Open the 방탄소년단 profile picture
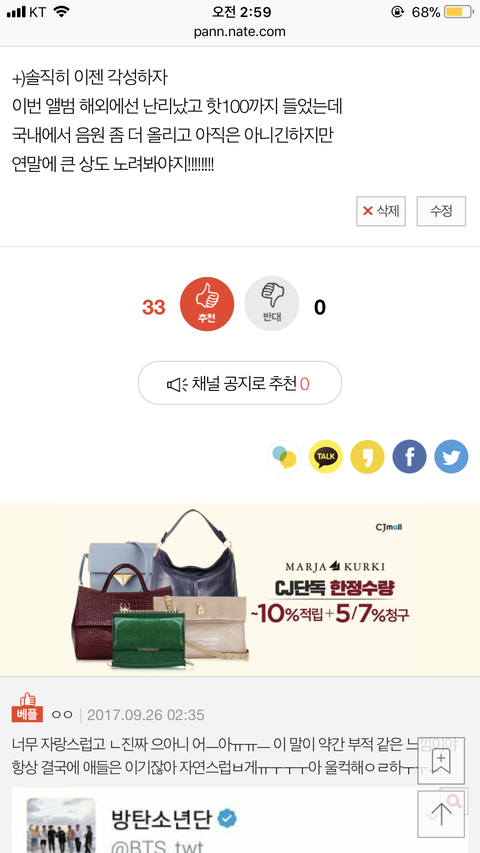Screen dimensions: 480x853 pos(61,825)
